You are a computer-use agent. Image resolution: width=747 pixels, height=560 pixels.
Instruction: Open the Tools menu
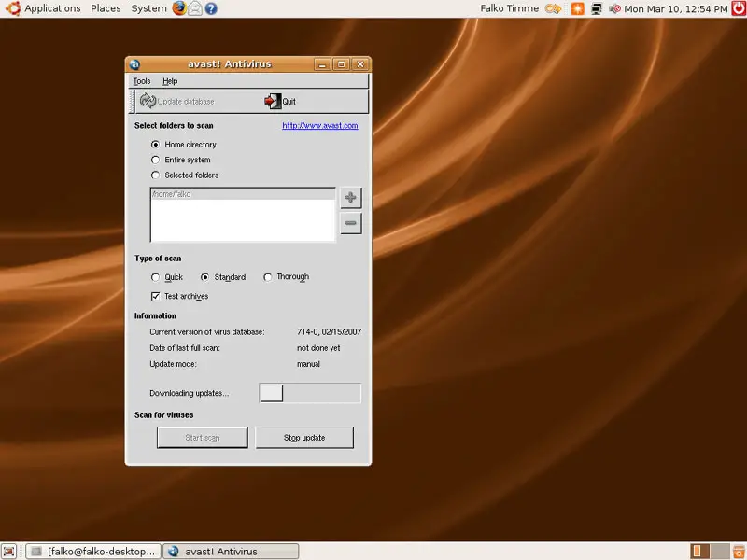point(142,81)
